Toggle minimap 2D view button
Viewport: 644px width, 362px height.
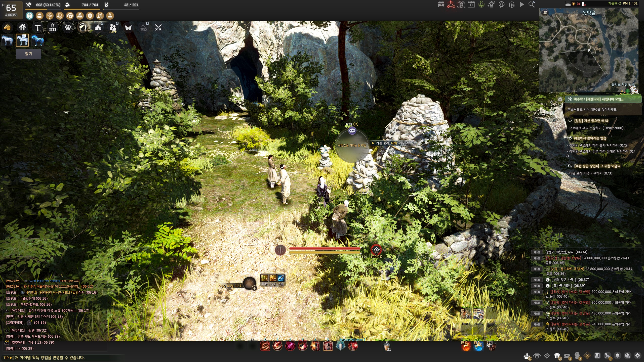tap(545, 12)
